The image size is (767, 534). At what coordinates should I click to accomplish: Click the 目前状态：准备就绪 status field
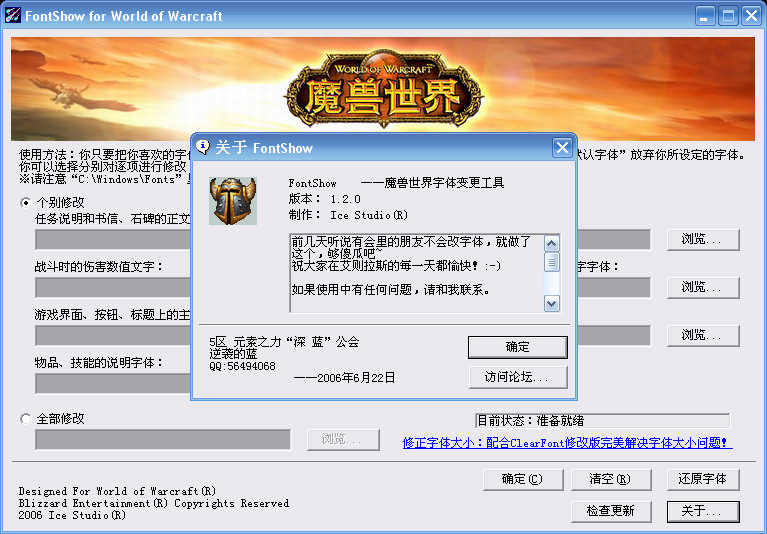click(x=602, y=421)
